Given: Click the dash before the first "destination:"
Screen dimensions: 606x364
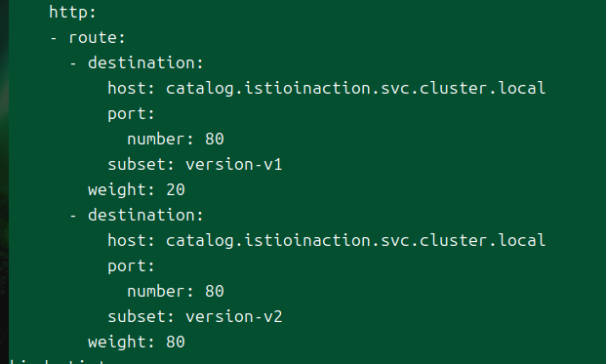Looking at the screenshot, I should point(73,63).
